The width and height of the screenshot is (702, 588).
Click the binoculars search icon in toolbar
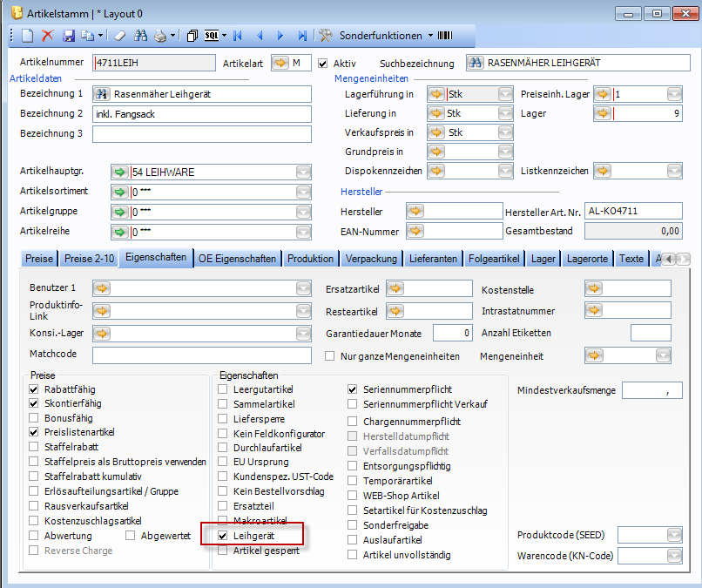point(140,36)
